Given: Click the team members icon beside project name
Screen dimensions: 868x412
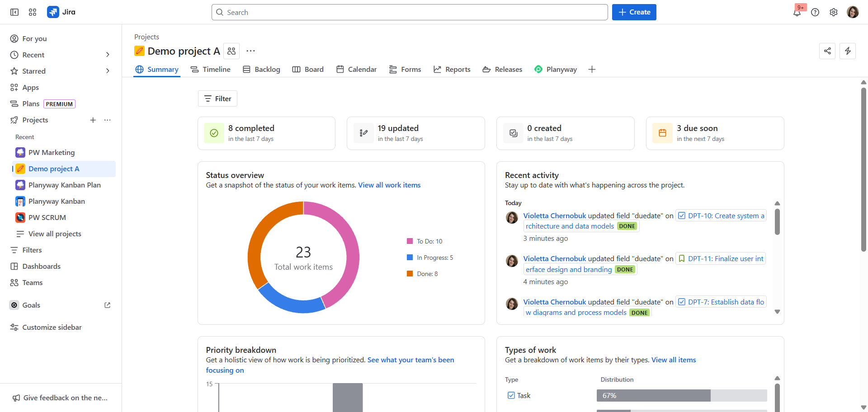Looking at the screenshot, I should click(231, 51).
